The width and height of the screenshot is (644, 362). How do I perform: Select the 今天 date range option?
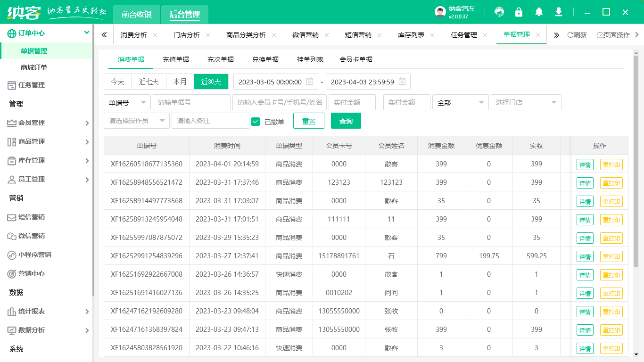118,82
